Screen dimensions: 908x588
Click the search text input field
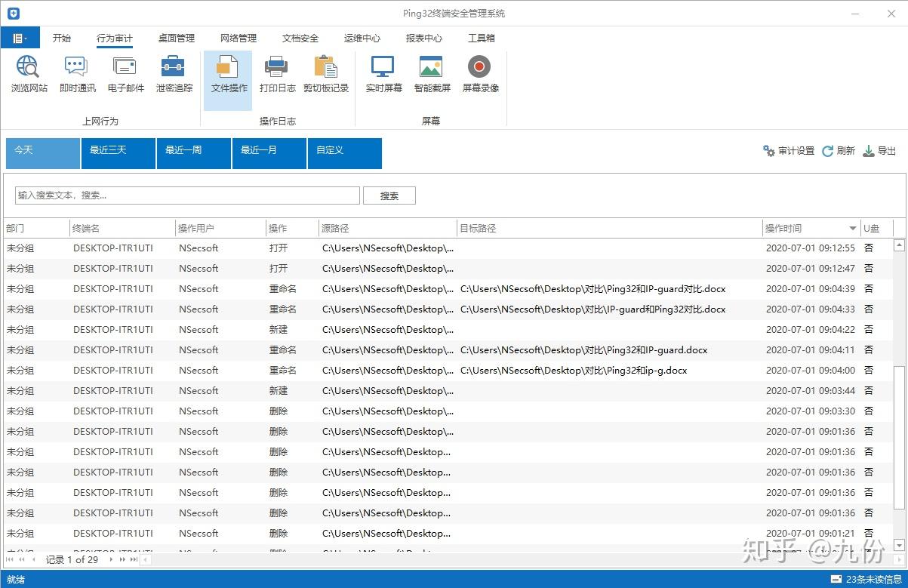coord(186,195)
